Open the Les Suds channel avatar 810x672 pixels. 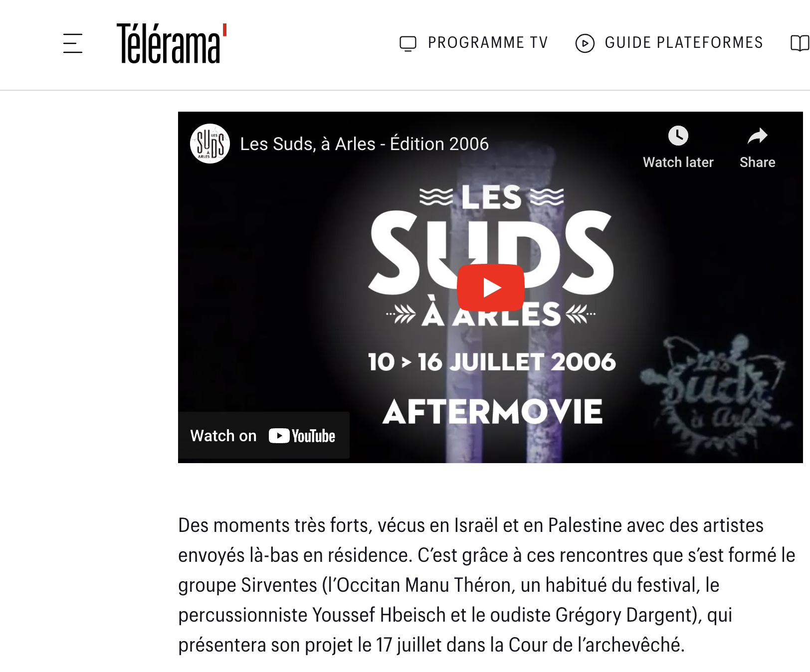210,144
